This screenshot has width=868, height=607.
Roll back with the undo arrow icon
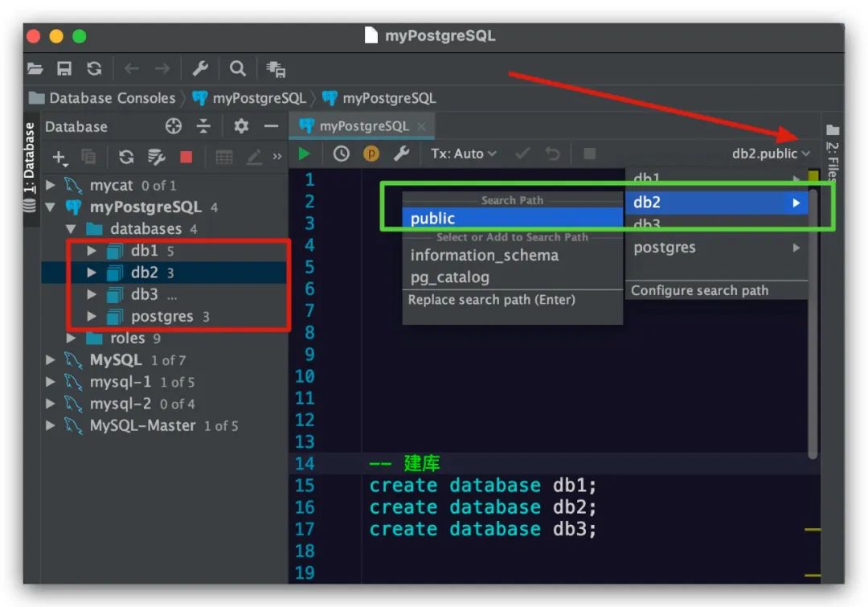552,154
